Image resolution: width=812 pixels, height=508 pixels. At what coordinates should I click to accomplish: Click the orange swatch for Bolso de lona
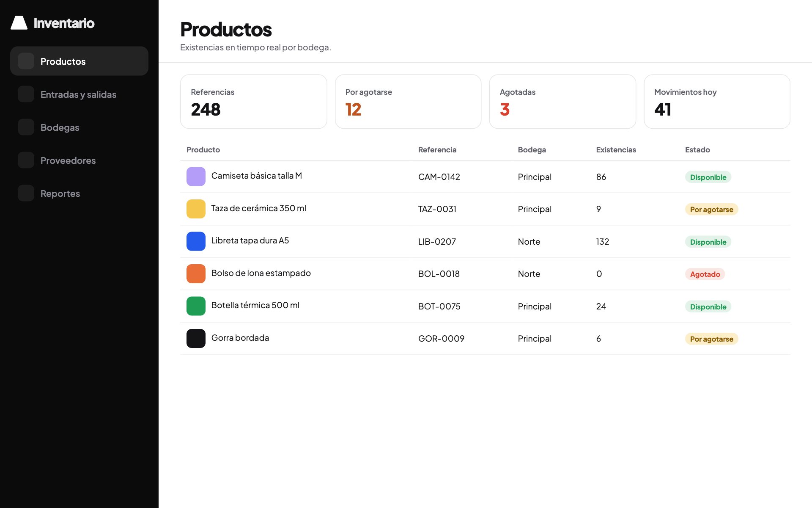(196, 273)
